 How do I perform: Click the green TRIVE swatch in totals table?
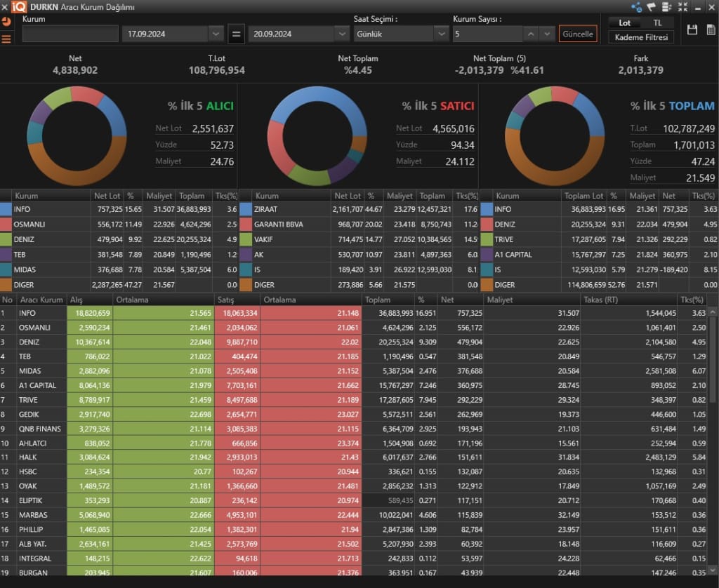coord(487,239)
